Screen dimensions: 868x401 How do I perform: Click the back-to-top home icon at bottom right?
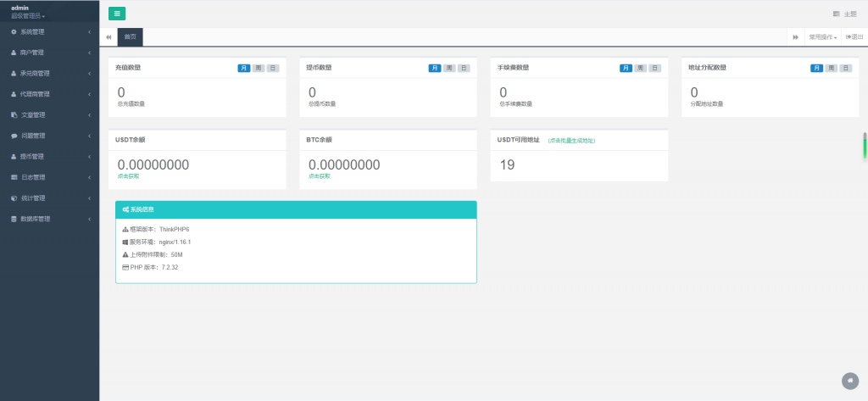coord(849,381)
